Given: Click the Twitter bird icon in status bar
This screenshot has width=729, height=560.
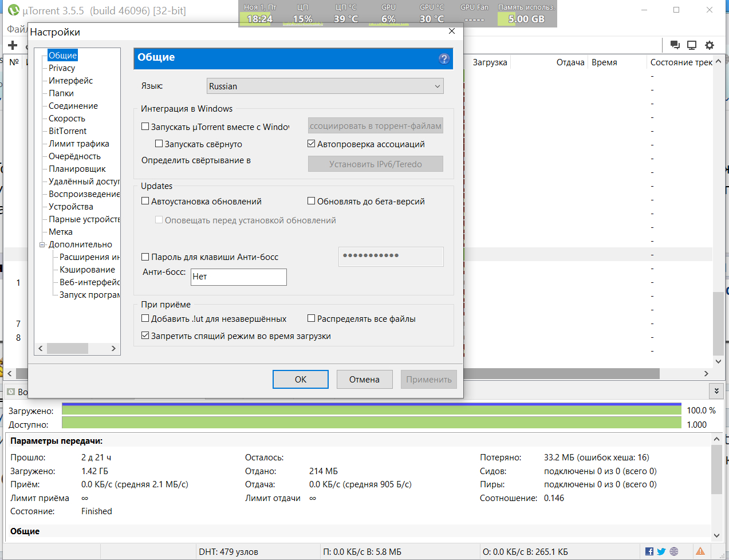Looking at the screenshot, I should point(661,551).
